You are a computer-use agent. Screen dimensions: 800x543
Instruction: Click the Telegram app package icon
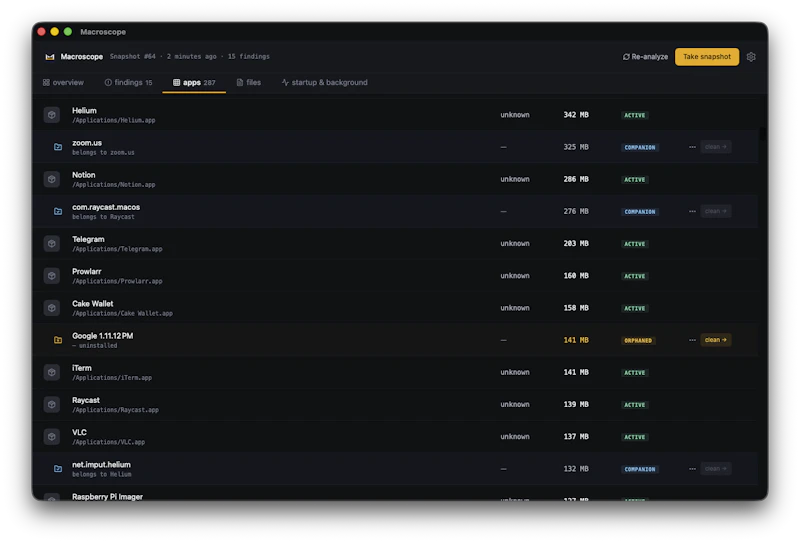[52, 243]
